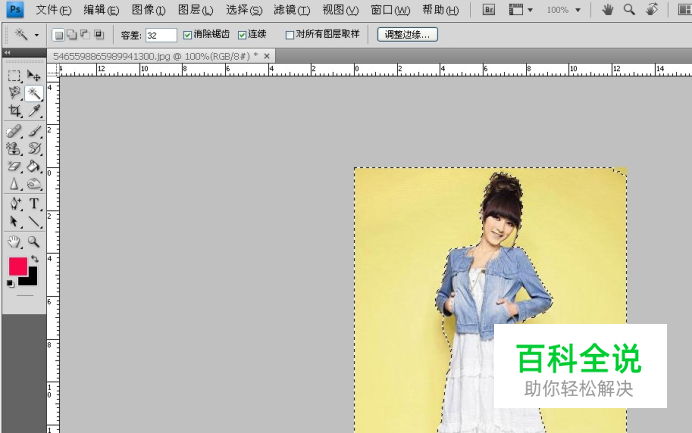Toggle the 消除锯齿 anti-alias checkbox
The width and height of the screenshot is (692, 433).
[188, 35]
